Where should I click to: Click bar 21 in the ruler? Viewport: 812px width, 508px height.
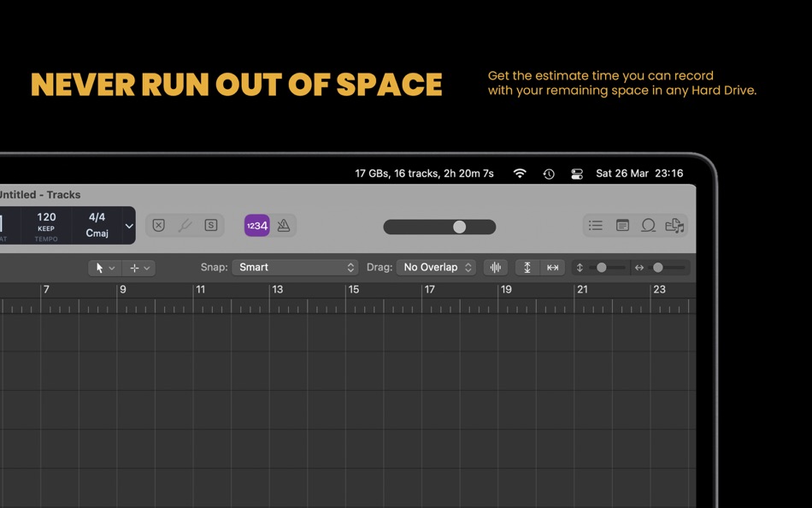pyautogui.click(x=583, y=289)
